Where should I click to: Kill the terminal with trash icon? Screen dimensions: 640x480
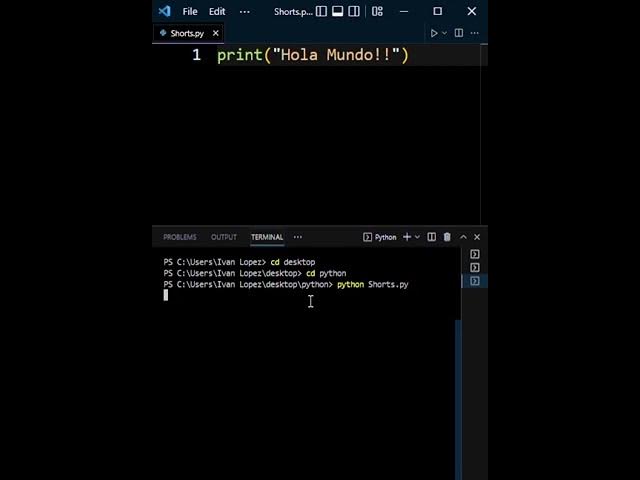pyautogui.click(x=447, y=237)
